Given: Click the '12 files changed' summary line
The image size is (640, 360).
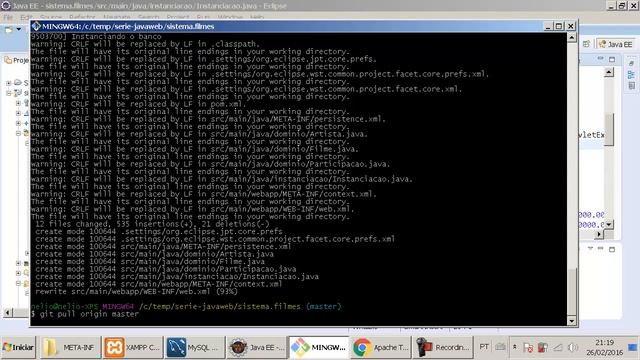Looking at the screenshot, I should tap(152, 224).
